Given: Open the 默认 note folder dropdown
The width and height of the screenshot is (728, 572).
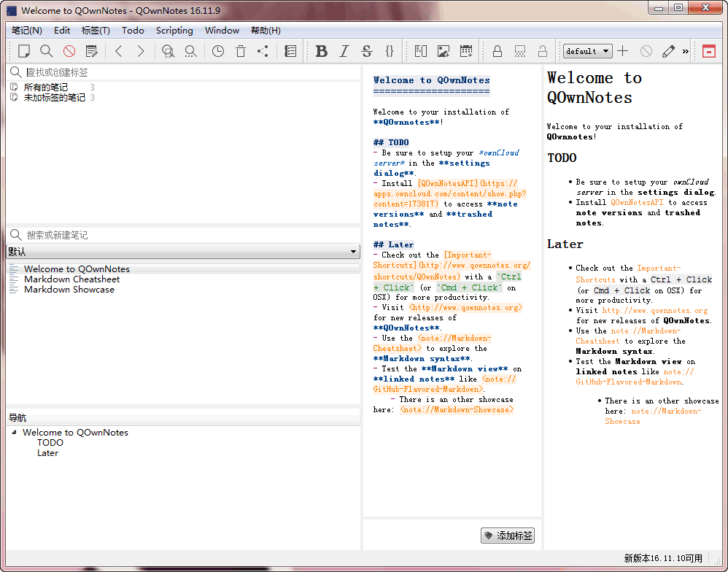Looking at the screenshot, I should click(x=183, y=252).
